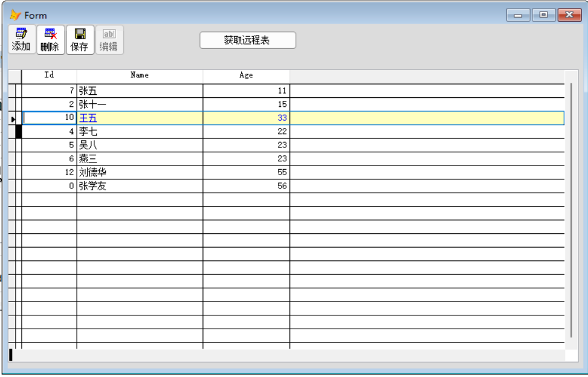Screen dimensions: 588x377
Task: Select the Name cell 张十一
Action: 140,104
